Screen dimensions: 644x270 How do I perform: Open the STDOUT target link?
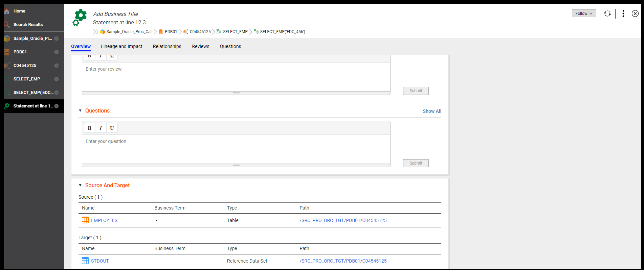(x=100, y=261)
